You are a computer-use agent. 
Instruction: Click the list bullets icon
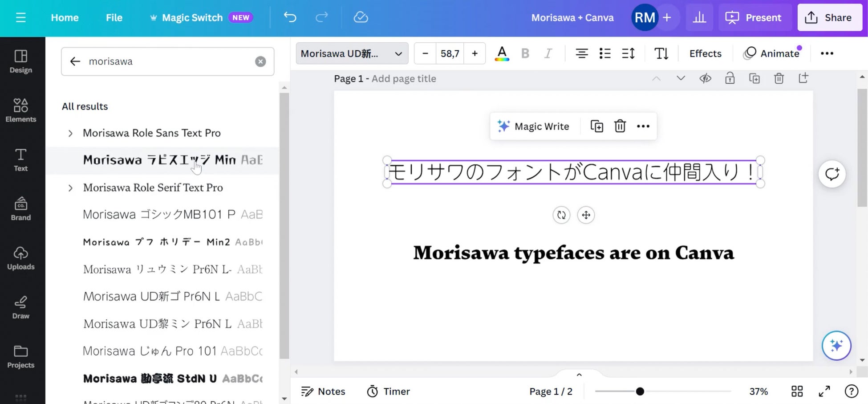[604, 53]
